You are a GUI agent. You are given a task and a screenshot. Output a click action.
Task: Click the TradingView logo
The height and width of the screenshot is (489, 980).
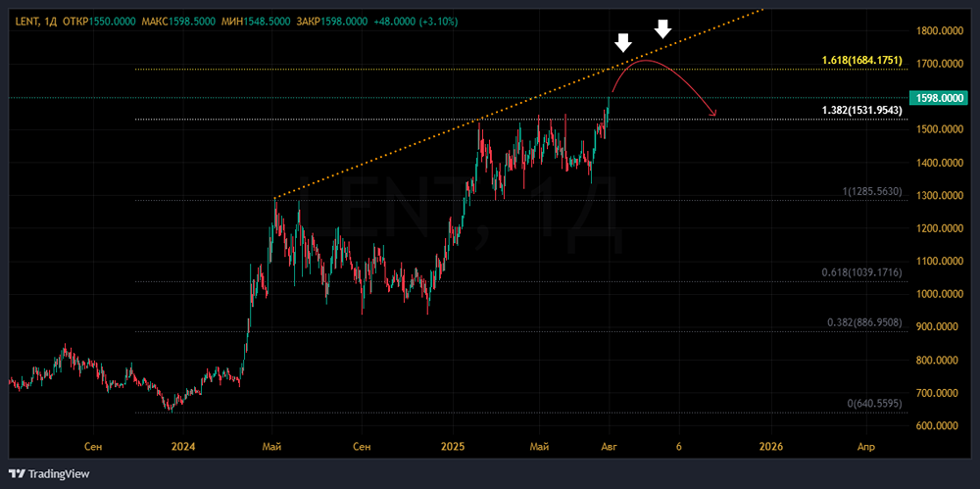(49, 473)
